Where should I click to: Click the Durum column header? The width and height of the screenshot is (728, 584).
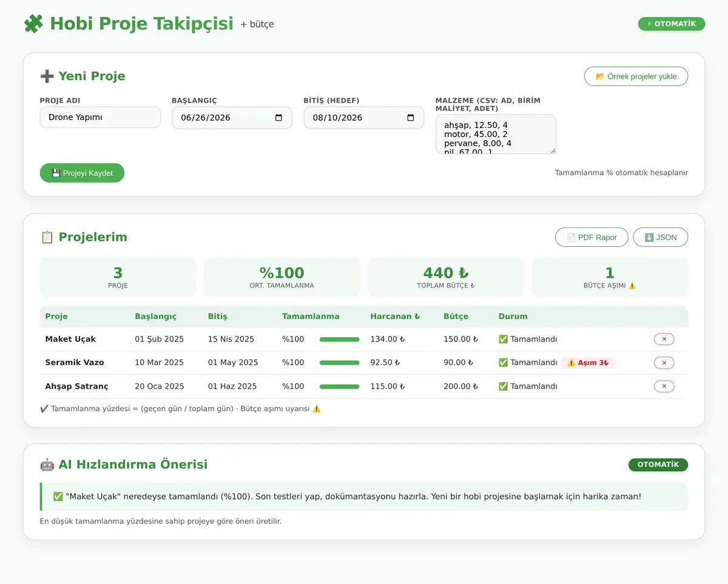(x=513, y=316)
